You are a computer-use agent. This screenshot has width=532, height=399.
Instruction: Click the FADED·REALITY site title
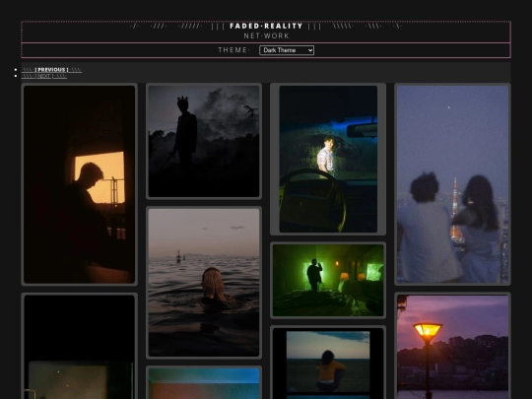pyautogui.click(x=266, y=27)
